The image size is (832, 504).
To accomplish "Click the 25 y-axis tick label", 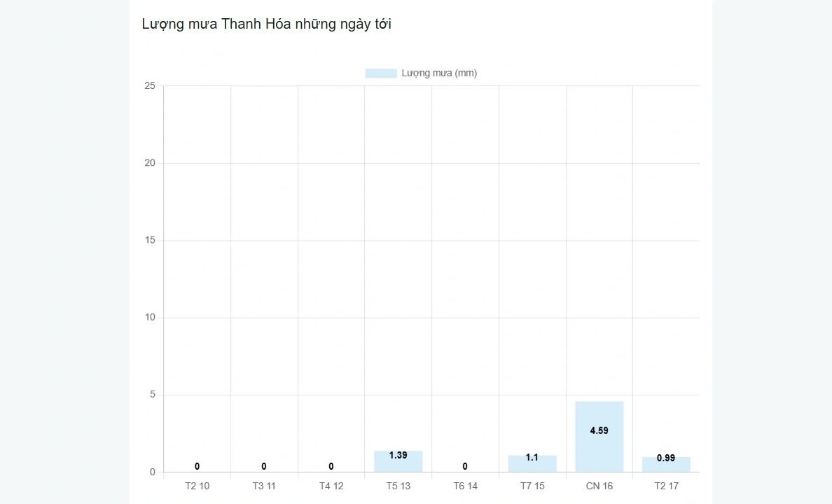I will click(x=150, y=86).
